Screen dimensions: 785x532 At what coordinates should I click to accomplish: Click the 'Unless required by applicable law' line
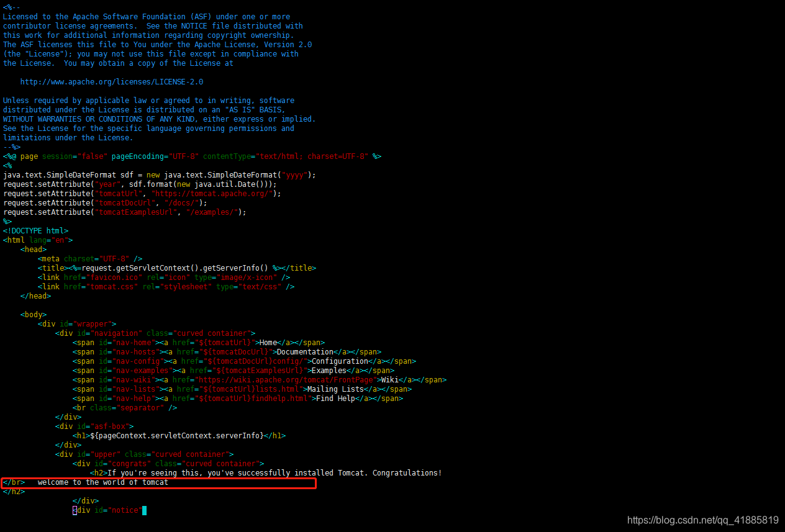pos(149,101)
